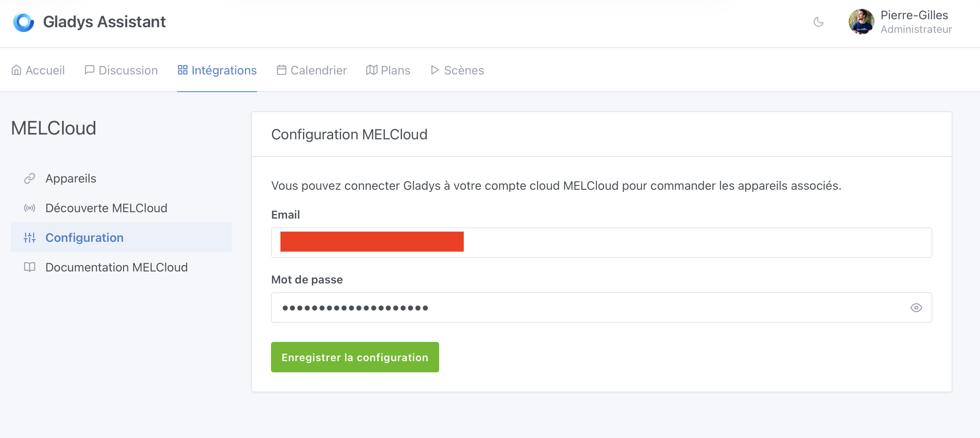Open the Pierre-Gilles profile menu

click(900, 22)
